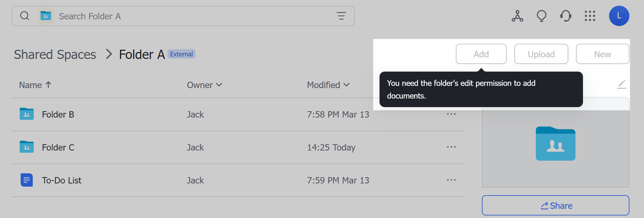Type in the Search Folder A field

tap(191, 16)
